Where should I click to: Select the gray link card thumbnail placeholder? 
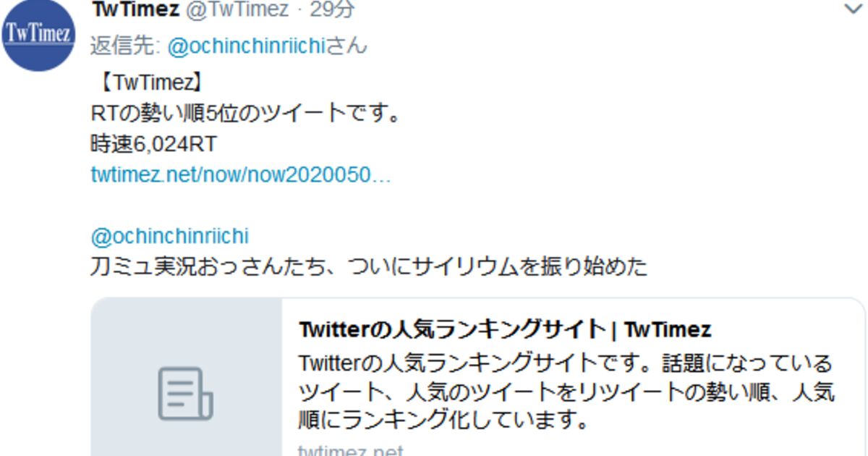coord(187,377)
